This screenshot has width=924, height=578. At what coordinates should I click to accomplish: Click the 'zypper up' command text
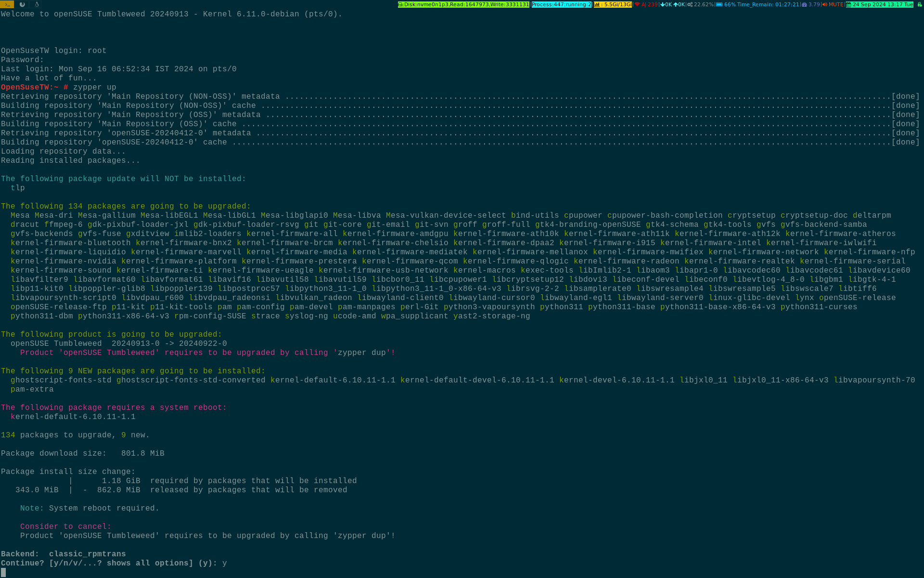click(x=95, y=87)
